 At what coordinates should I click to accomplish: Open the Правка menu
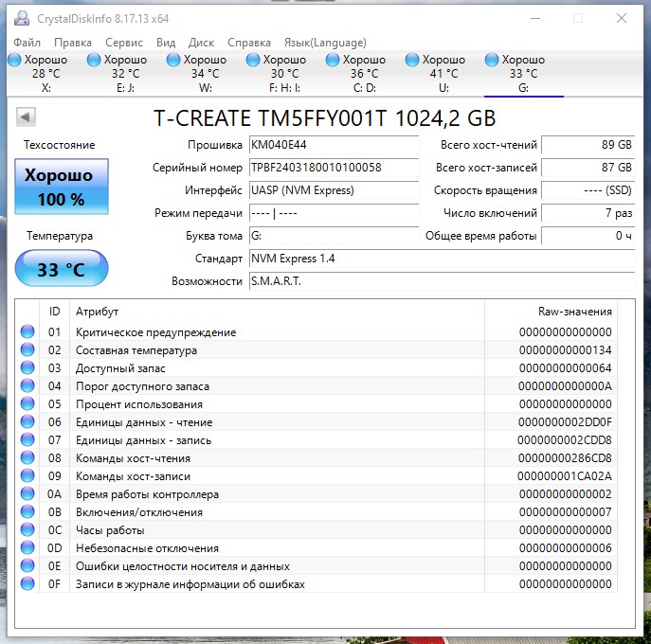coord(73,43)
